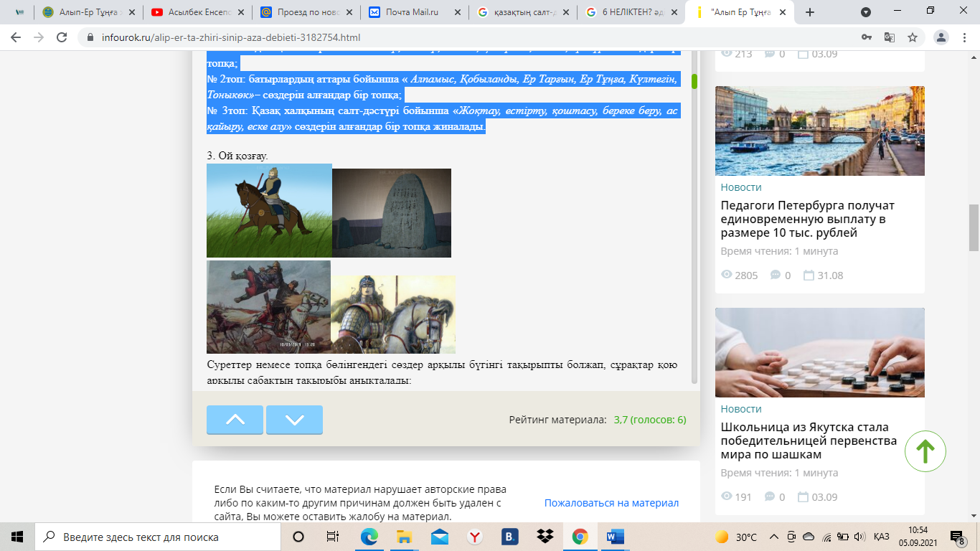Click the Новости label above Петербург article
980x551 pixels.
tap(741, 187)
